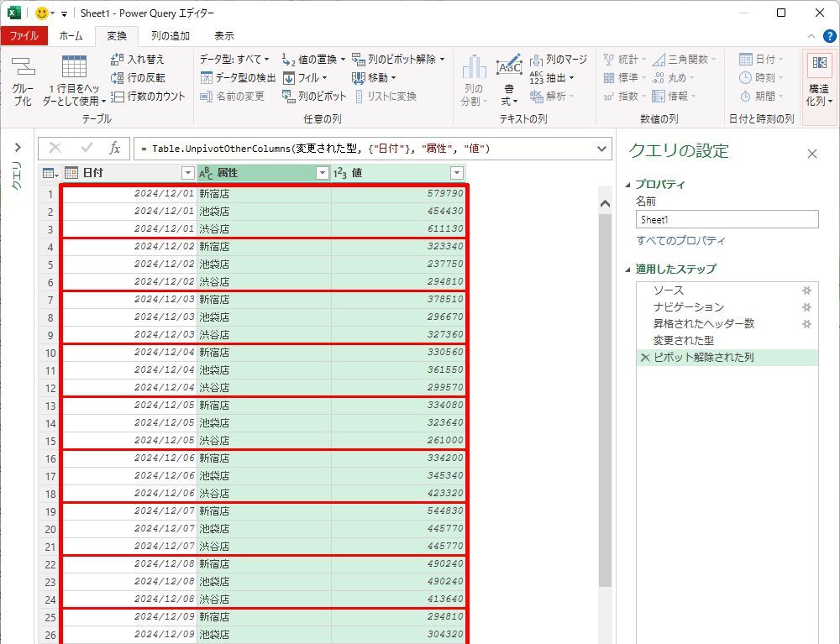Expand the クエリ pane on the left

point(17,148)
